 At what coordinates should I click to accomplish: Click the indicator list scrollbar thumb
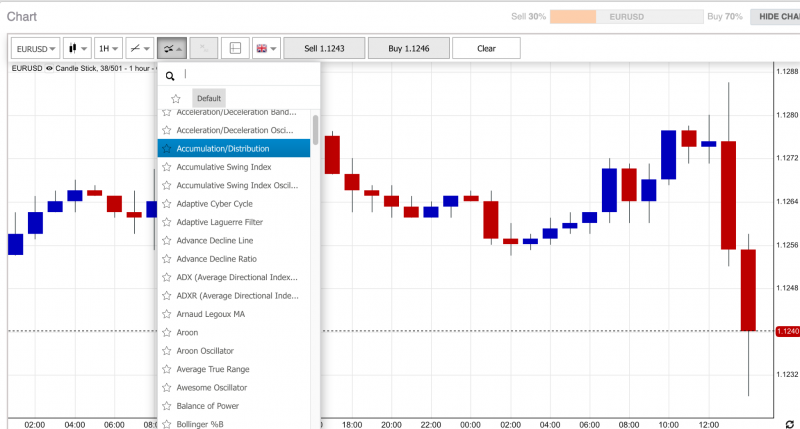(x=316, y=130)
